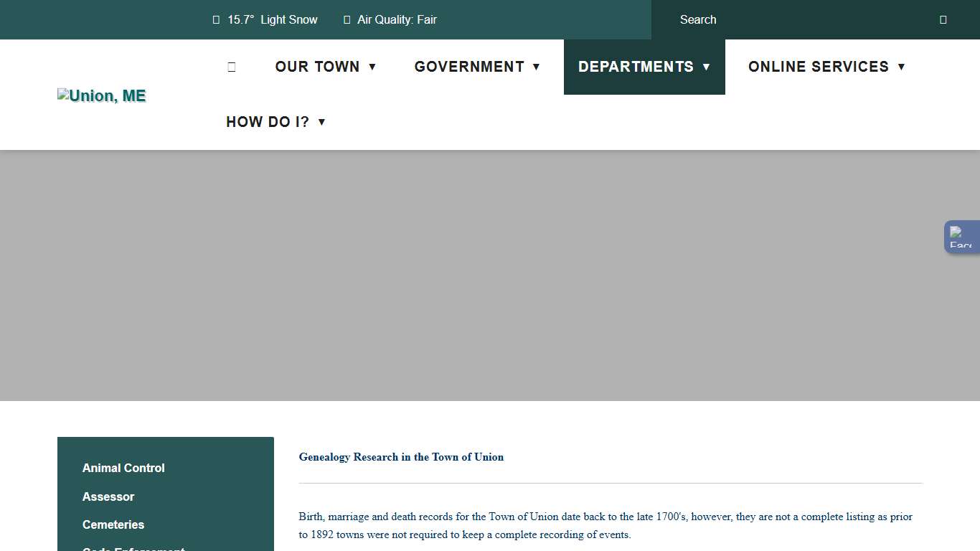980x551 pixels.
Task: Go to the Assessor department page
Action: point(108,496)
